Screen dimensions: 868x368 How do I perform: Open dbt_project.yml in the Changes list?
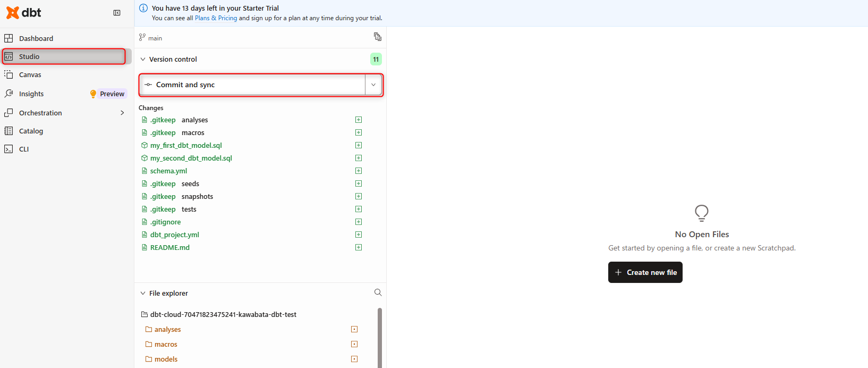[171, 235]
